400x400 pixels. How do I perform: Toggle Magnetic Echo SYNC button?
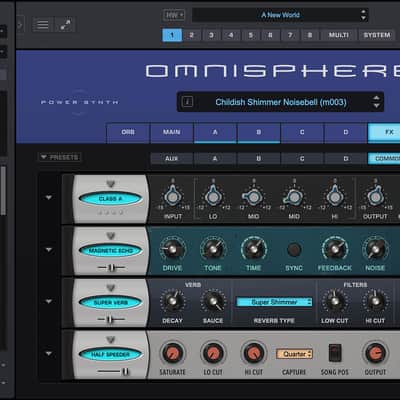click(294, 249)
